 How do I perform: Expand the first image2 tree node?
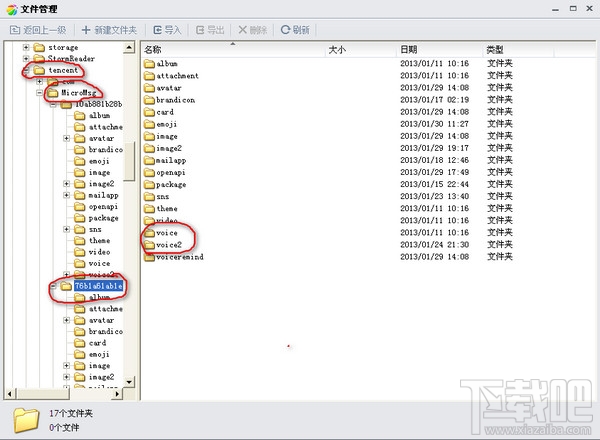click(x=67, y=184)
